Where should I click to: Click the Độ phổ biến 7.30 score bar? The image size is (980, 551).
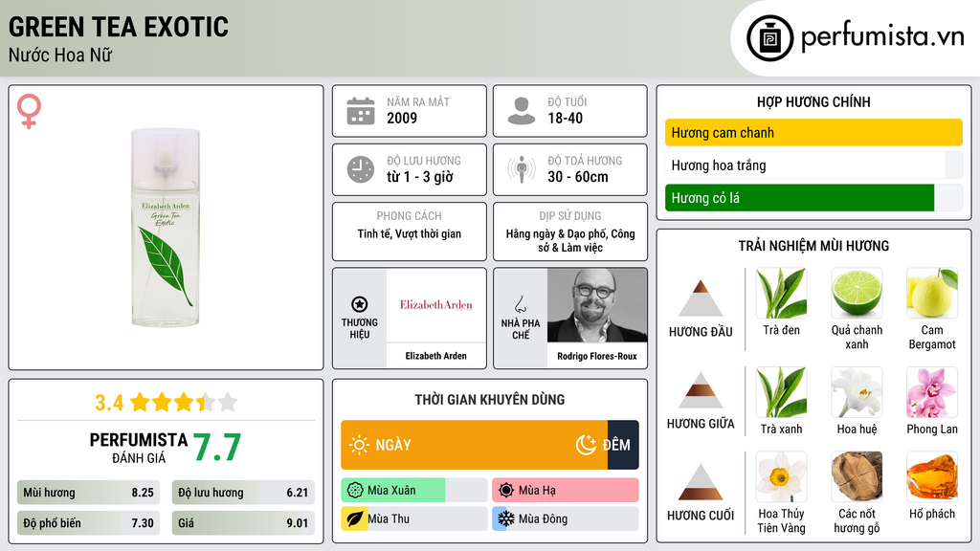click(x=88, y=523)
